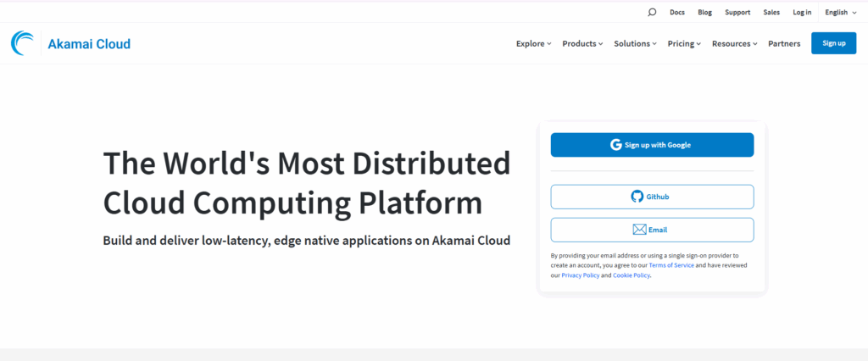Expand the Explore menu

(x=534, y=44)
